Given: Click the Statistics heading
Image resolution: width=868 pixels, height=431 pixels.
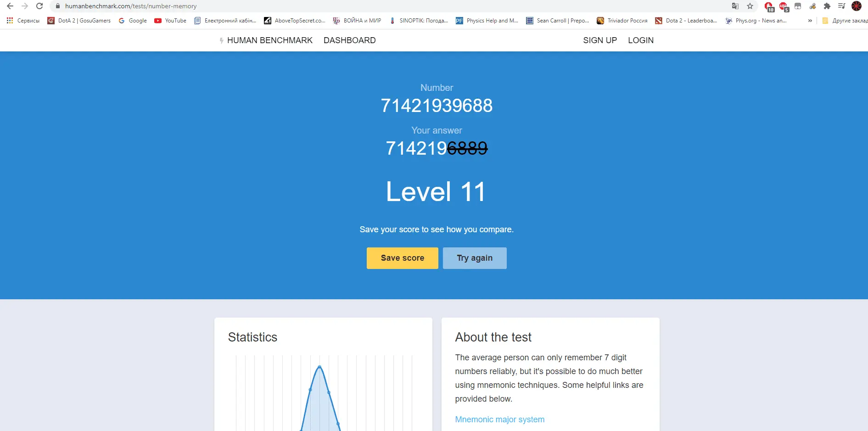Looking at the screenshot, I should tap(252, 337).
